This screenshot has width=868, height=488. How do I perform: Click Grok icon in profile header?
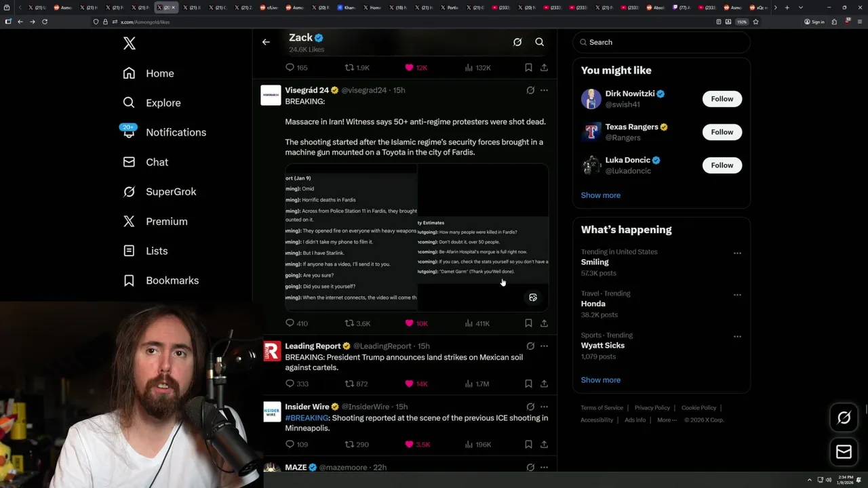click(517, 42)
